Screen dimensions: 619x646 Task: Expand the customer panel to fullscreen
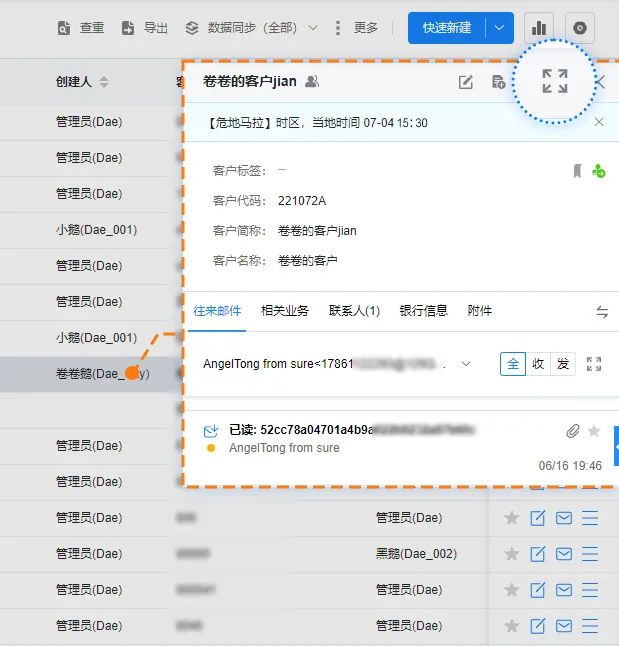555,81
